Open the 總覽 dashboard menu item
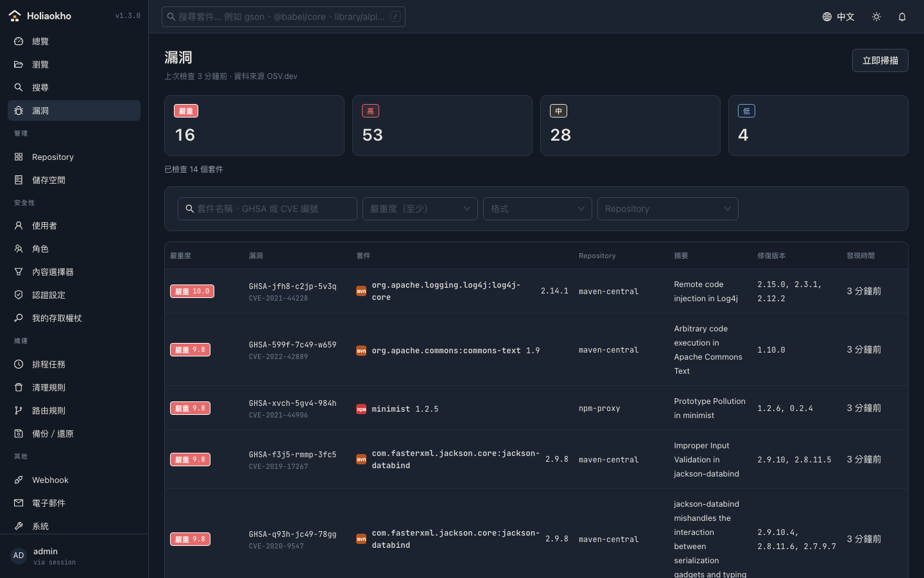924x578 pixels. 74,41
